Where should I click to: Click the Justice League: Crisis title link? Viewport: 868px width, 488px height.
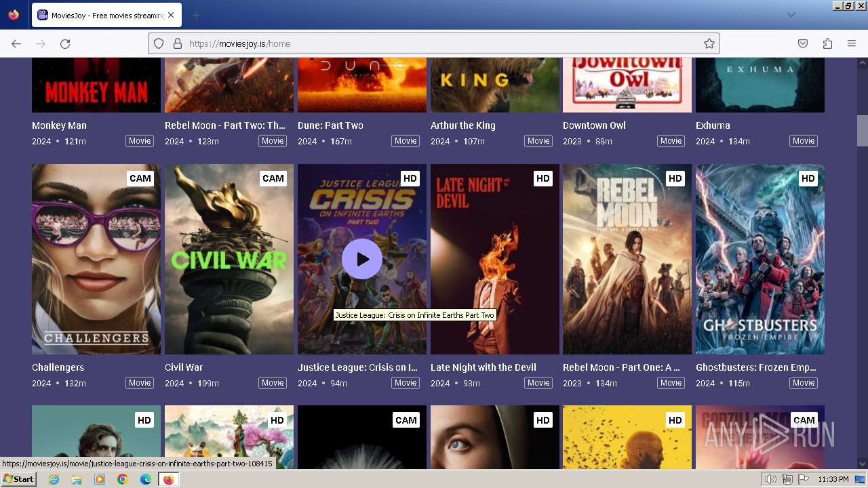pos(357,367)
